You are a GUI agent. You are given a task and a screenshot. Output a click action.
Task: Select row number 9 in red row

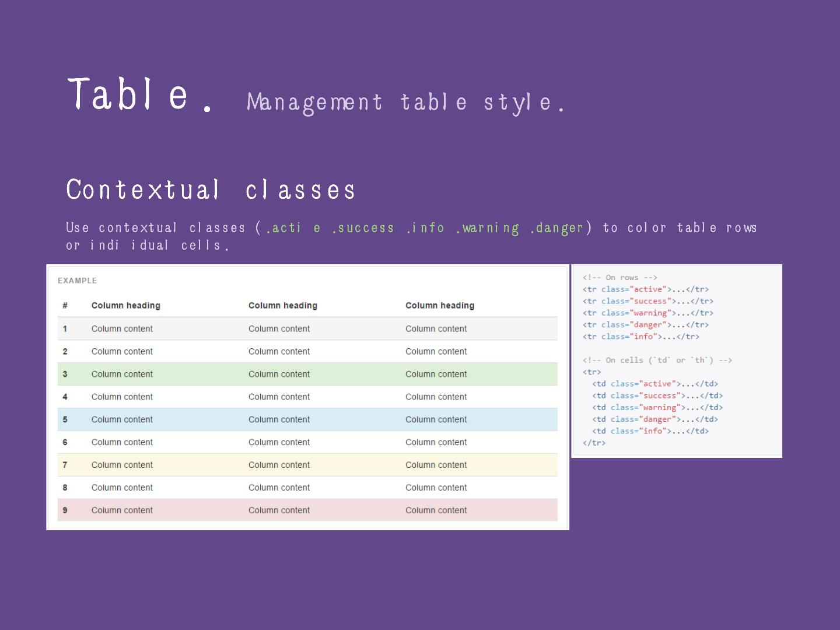click(65, 510)
